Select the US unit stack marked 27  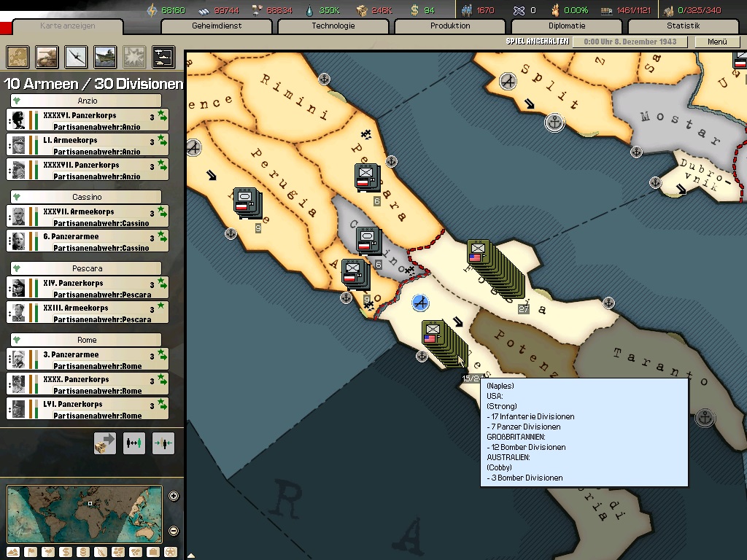497,271
